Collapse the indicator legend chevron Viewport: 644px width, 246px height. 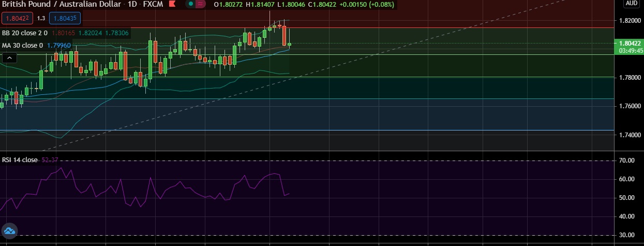pyautogui.click(x=9, y=59)
